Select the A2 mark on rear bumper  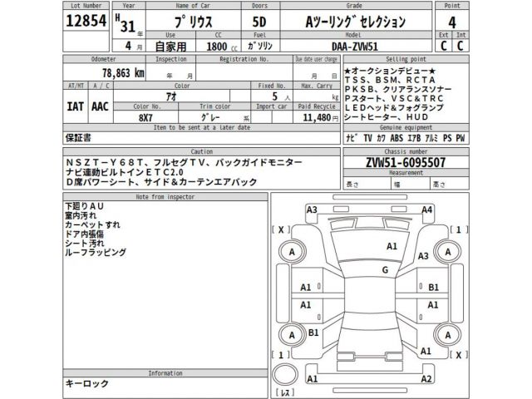(x=426, y=379)
